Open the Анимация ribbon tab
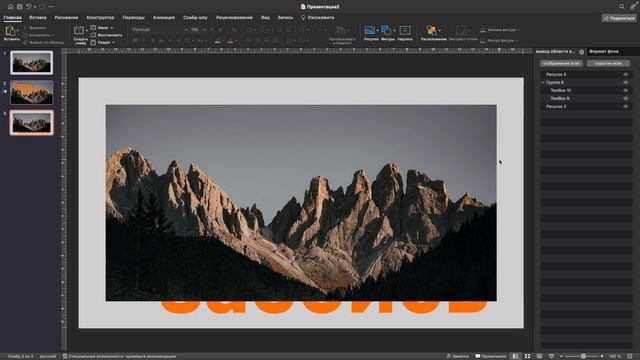Viewport: 640px width, 360px height. [x=164, y=18]
